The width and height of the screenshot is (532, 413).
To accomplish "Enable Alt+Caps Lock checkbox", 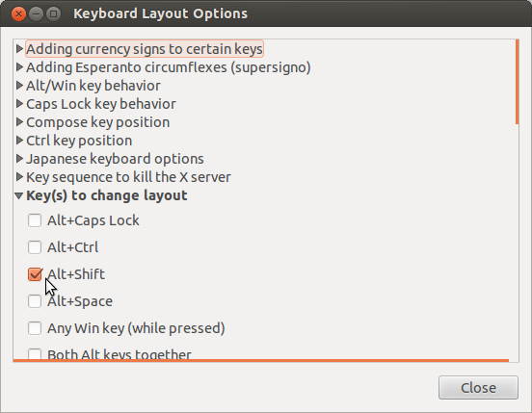I will tap(35, 220).
